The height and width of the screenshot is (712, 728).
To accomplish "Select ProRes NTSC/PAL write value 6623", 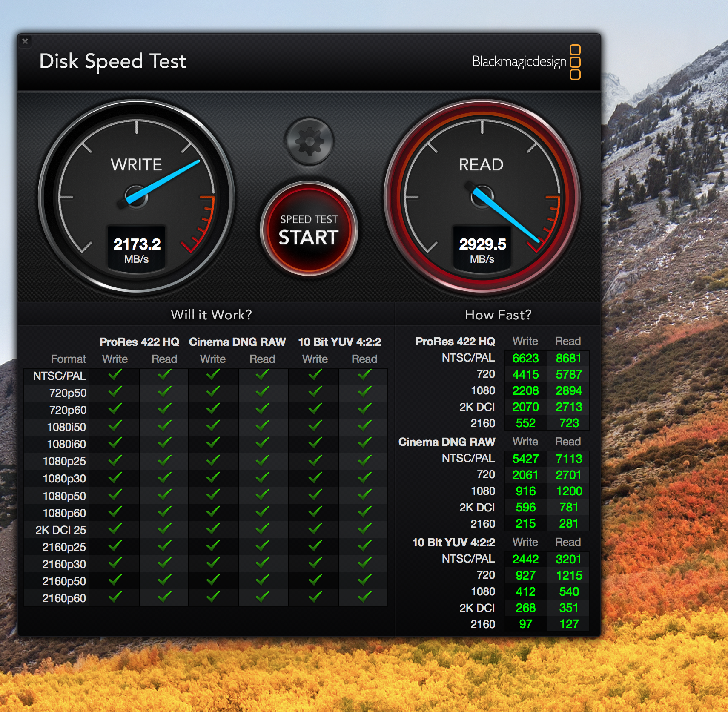I will coord(525,359).
